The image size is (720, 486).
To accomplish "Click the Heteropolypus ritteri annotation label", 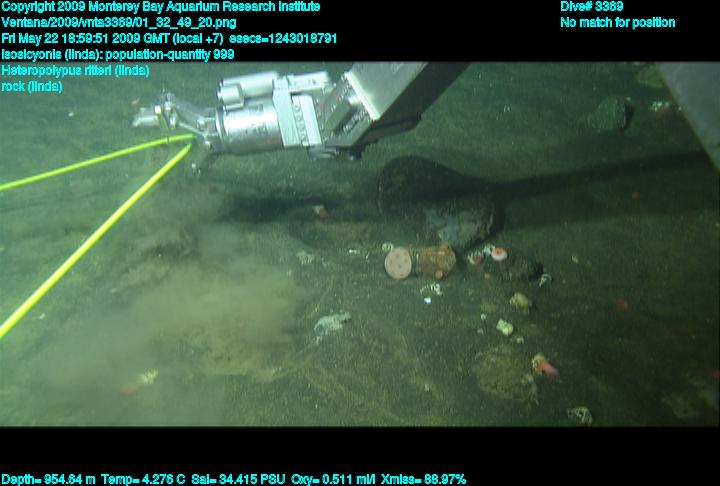I will 75,70.
